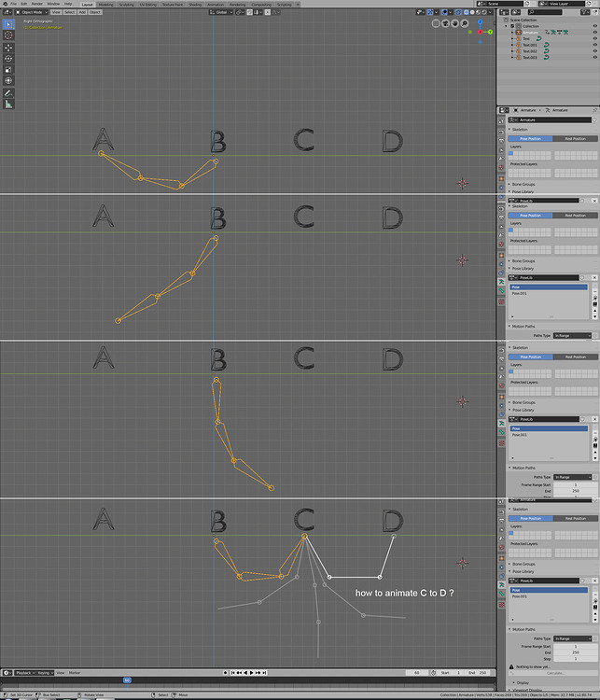Screen dimensions: 600x700
Task: Open the outliner filter options
Action: [x=585, y=12]
